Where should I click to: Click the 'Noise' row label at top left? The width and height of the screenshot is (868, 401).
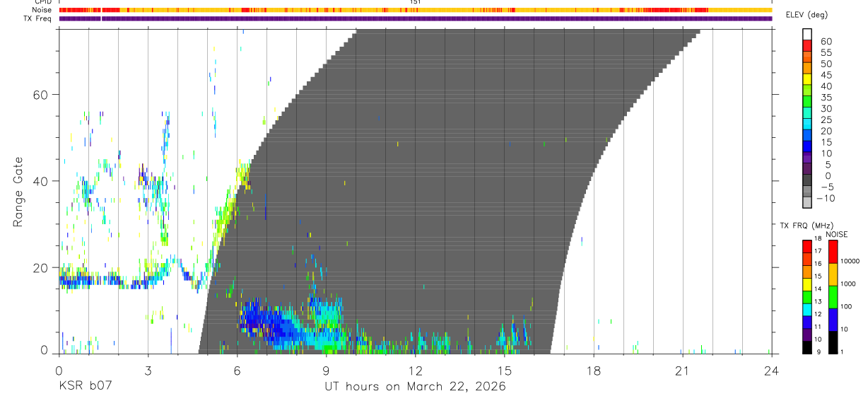42,10
